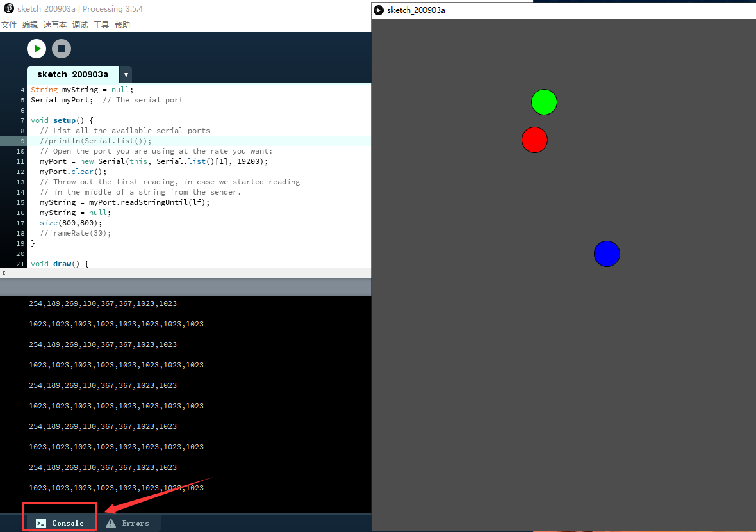The height and width of the screenshot is (532, 756).
Task: Run the sketch with the play button
Action: [x=37, y=49]
